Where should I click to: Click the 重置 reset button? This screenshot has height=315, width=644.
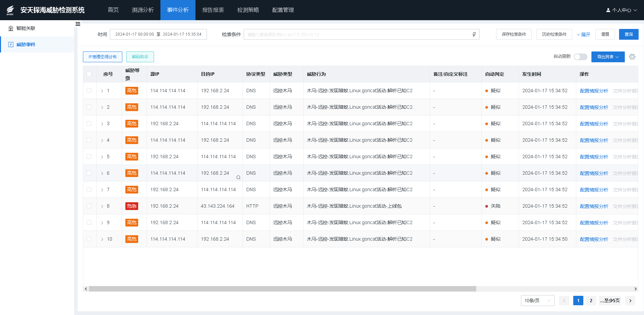pyautogui.click(x=605, y=34)
